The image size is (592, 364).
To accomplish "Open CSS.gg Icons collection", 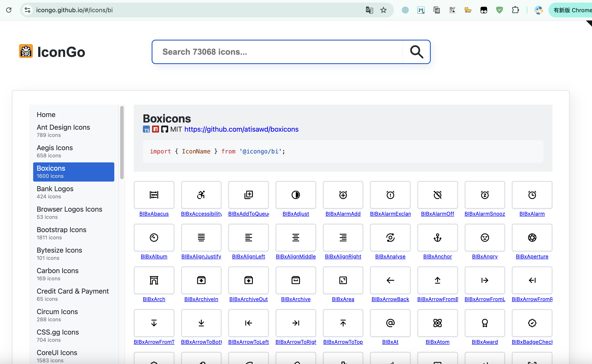I will tap(74, 336).
